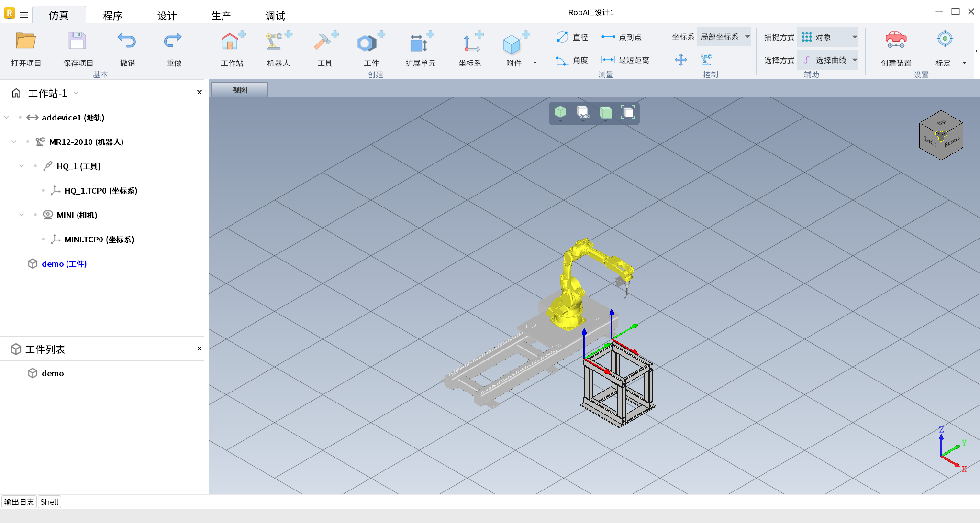Open the 调试 ribbon tab

coord(275,16)
